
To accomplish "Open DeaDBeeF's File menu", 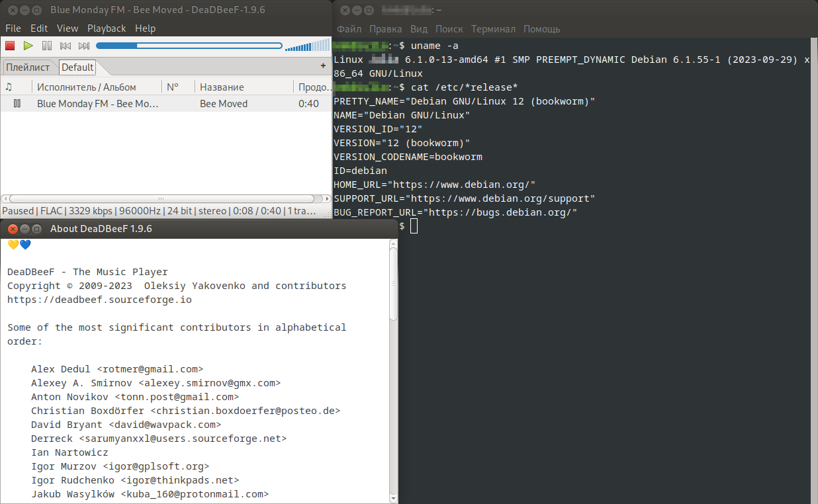I will pyautogui.click(x=13, y=28).
